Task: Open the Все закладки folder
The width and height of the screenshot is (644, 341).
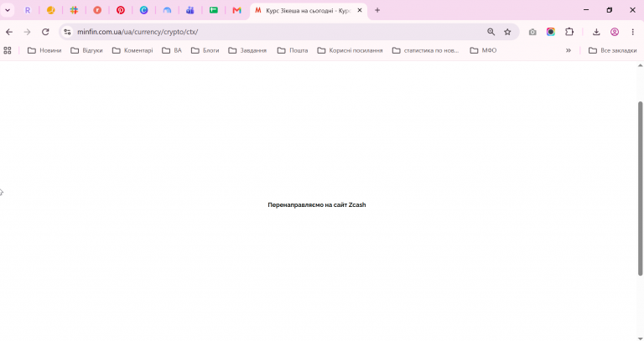Action: coord(612,50)
